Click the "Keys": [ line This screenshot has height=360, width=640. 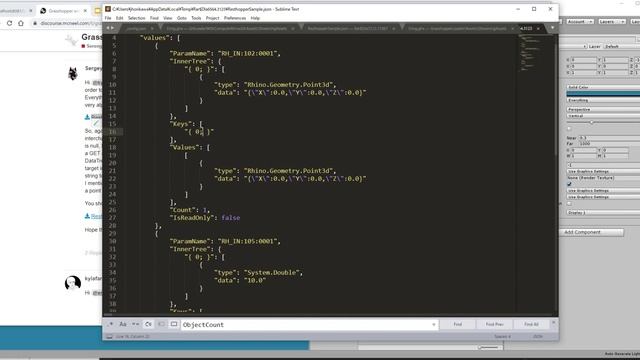(186, 124)
